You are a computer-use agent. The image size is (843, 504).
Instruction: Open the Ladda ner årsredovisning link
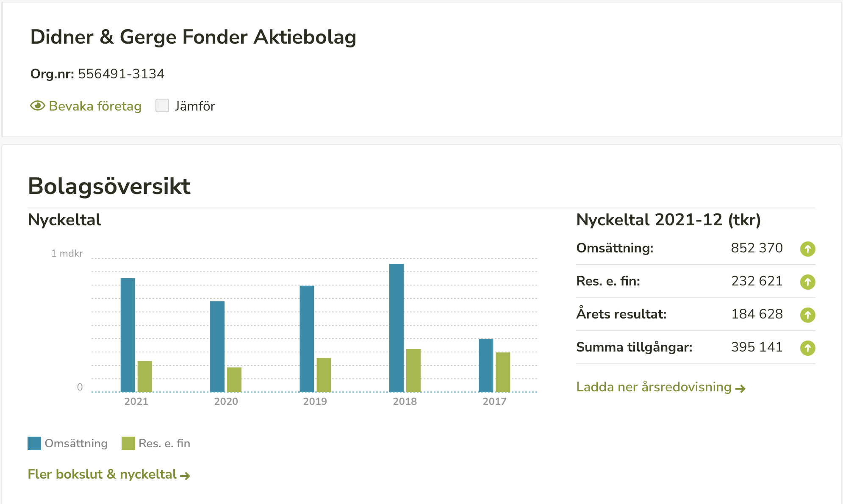pyautogui.click(x=654, y=387)
